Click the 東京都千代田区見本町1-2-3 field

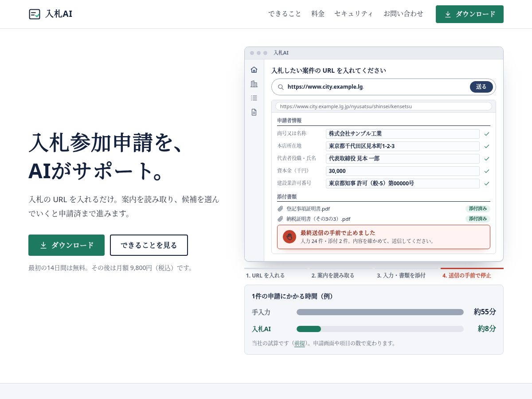click(403, 146)
